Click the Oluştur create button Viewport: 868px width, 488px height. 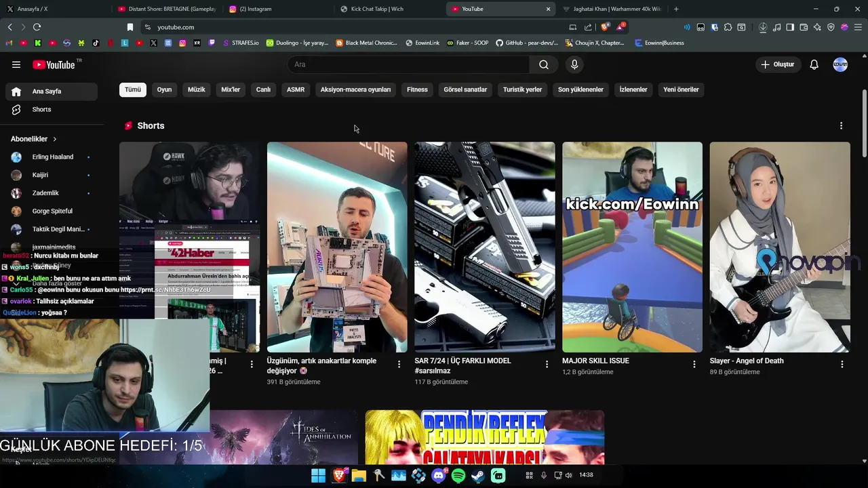point(778,64)
